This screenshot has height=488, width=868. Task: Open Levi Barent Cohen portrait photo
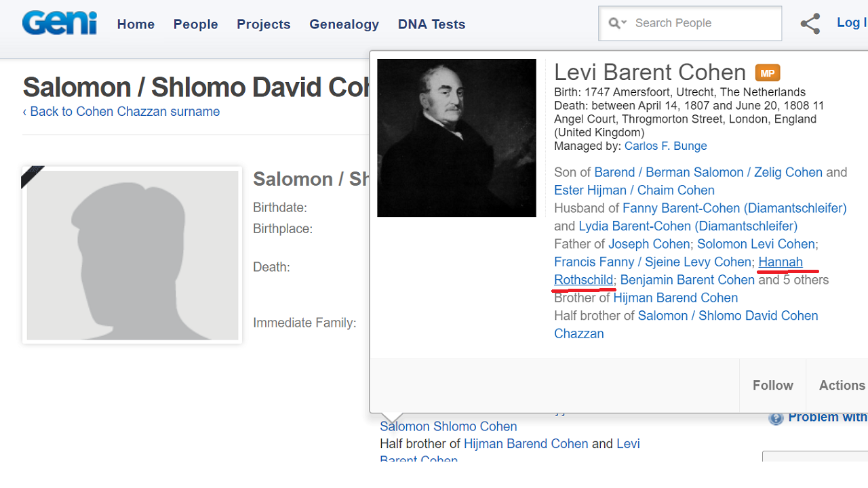456,138
